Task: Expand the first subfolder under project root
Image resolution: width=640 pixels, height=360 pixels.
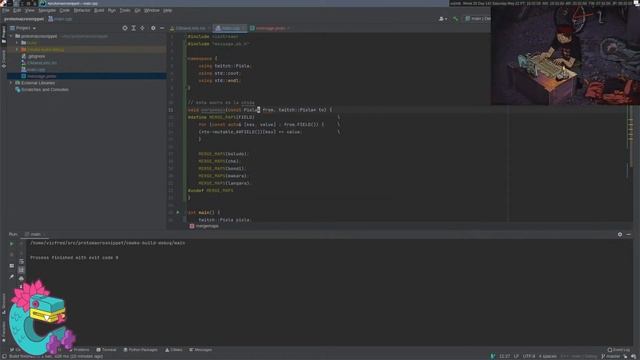Action: tap(17, 42)
